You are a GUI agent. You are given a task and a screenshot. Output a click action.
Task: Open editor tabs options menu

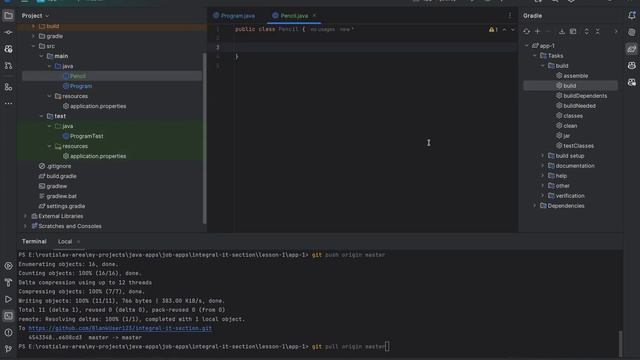(x=509, y=16)
